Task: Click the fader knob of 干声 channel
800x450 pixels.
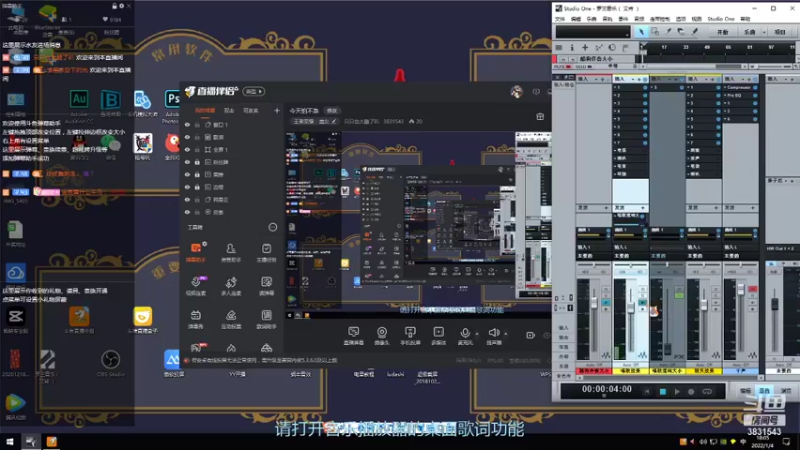Action: 741,290
